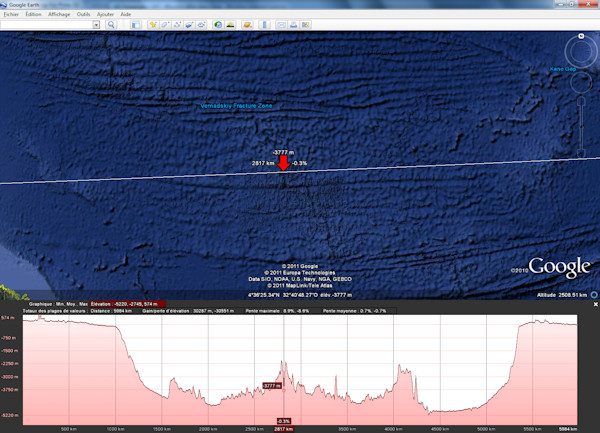This screenshot has width=600, height=433.
Task: Click the Kane Gap map label
Action: click(562, 69)
